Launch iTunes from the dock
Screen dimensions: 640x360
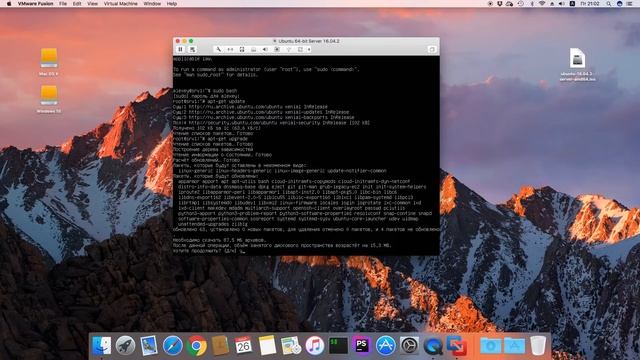[315, 346]
